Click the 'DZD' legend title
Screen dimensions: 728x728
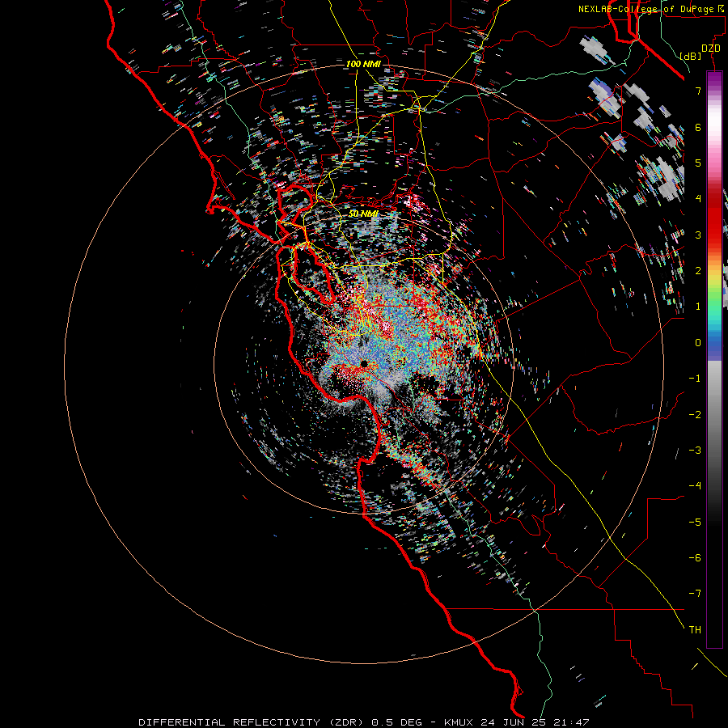coord(711,49)
